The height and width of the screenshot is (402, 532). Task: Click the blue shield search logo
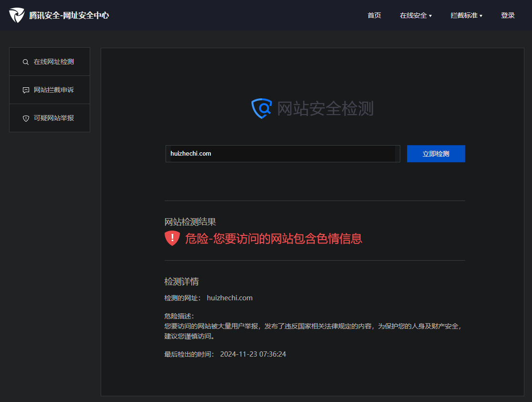[x=261, y=108]
